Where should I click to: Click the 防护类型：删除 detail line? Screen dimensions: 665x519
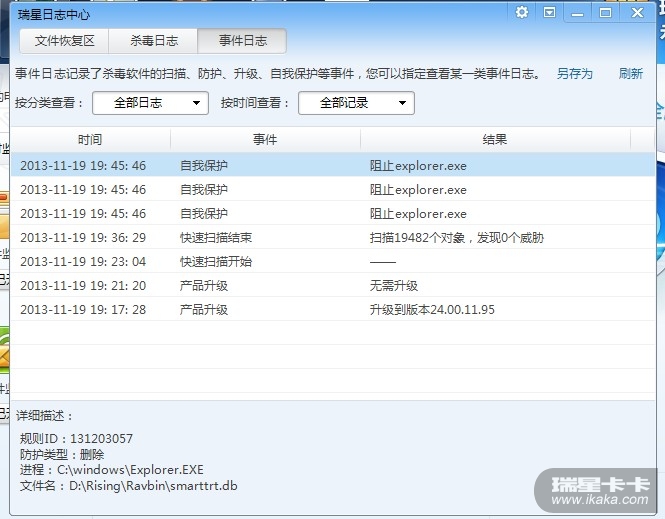(62, 455)
